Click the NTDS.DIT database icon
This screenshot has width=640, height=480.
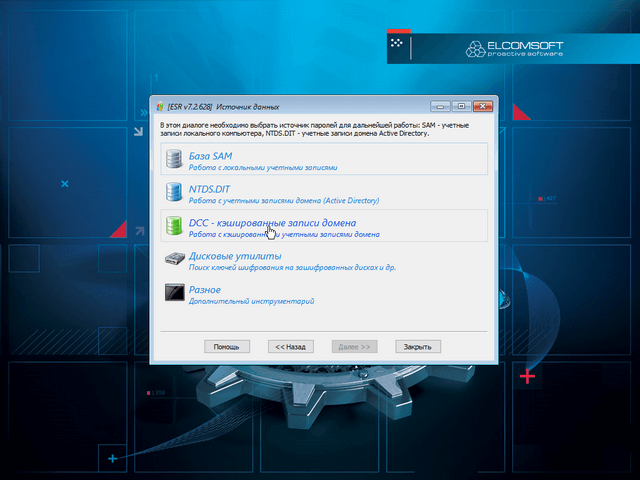174,192
